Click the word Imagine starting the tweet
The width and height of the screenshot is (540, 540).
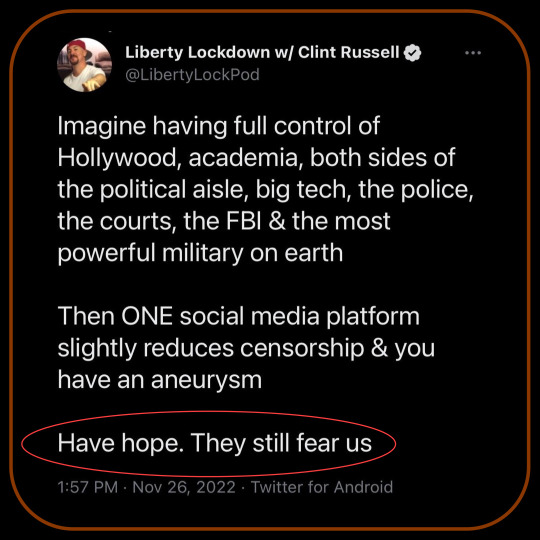102,126
